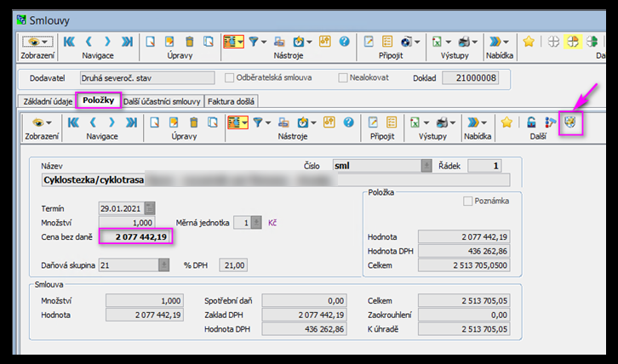Create a new record via top Úpravy icon
618x364 pixels.
coord(151,41)
